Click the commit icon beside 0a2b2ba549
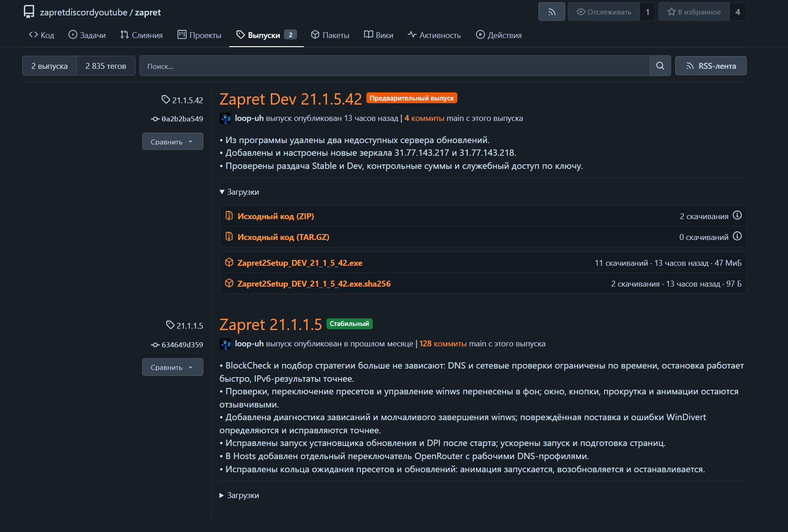788x532 pixels. tap(155, 119)
